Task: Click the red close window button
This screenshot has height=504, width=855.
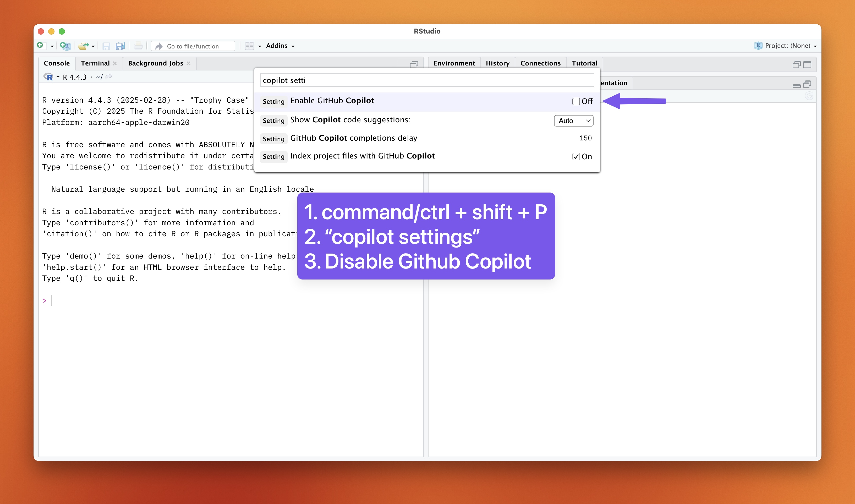Action: click(x=41, y=31)
